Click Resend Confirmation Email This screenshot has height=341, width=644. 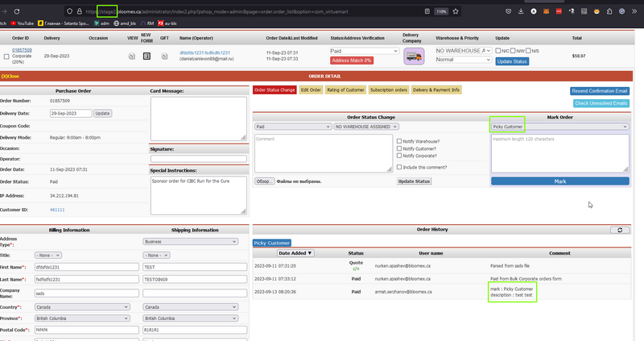click(x=600, y=91)
